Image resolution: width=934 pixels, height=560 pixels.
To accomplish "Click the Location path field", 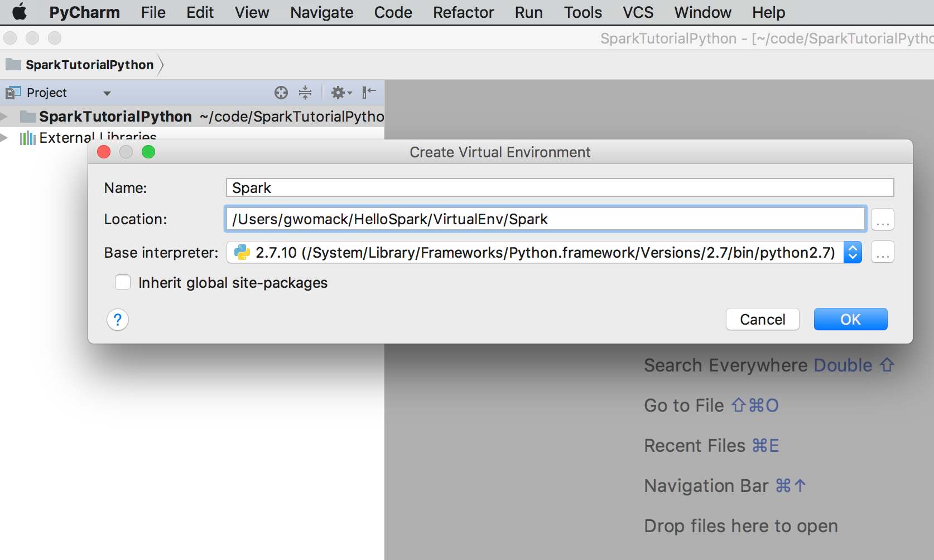I will (x=545, y=219).
